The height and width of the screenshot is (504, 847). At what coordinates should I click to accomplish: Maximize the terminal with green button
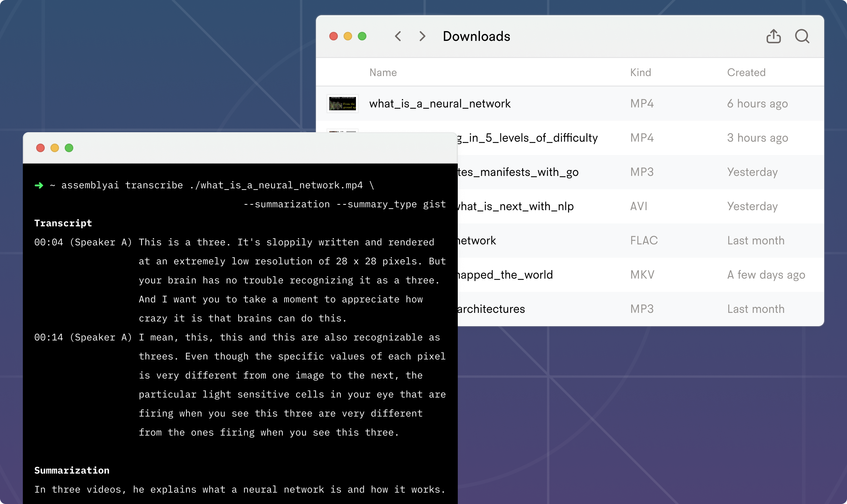(69, 148)
